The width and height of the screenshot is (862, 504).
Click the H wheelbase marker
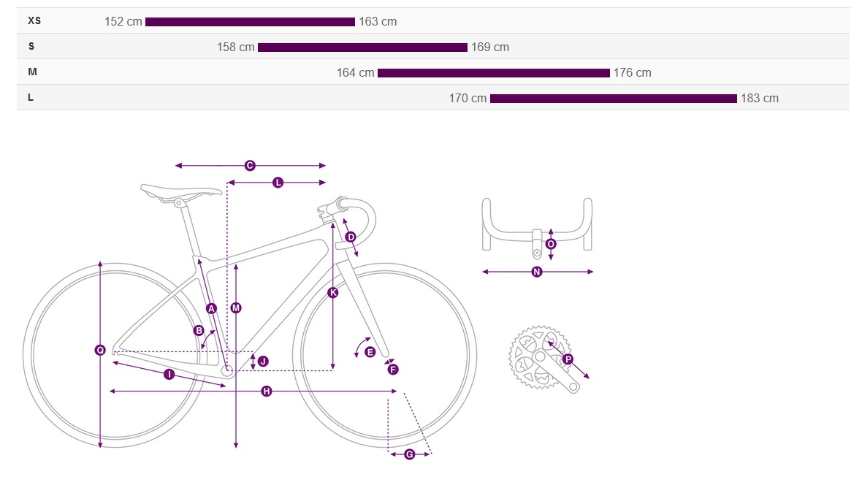267,392
